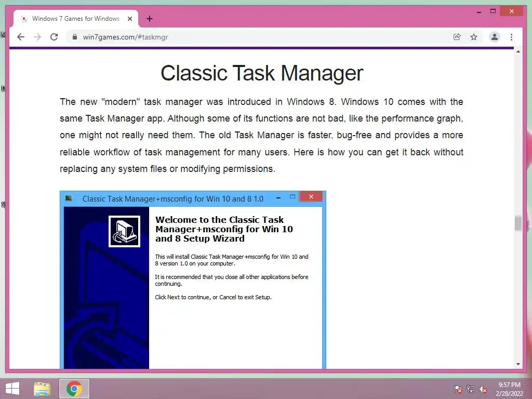Click the address bar URL field
532x399 pixels.
(x=261, y=37)
